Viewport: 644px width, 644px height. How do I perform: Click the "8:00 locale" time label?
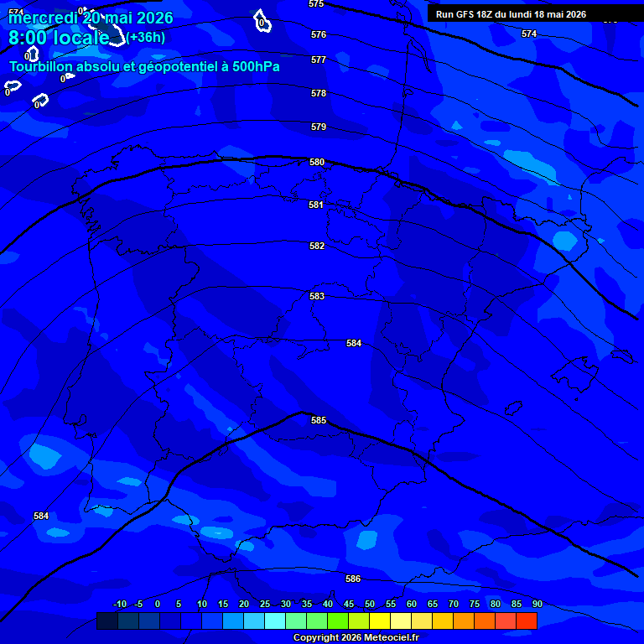tap(59, 38)
